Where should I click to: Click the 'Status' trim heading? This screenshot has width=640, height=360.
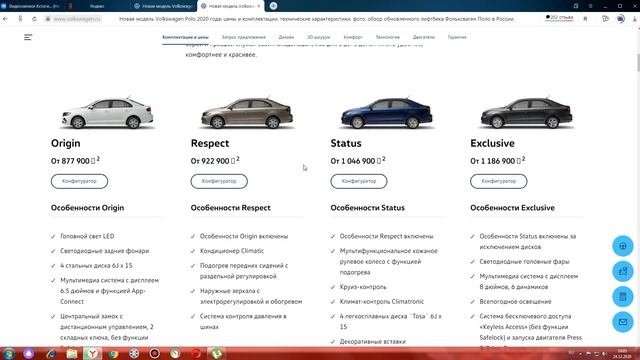click(x=346, y=143)
